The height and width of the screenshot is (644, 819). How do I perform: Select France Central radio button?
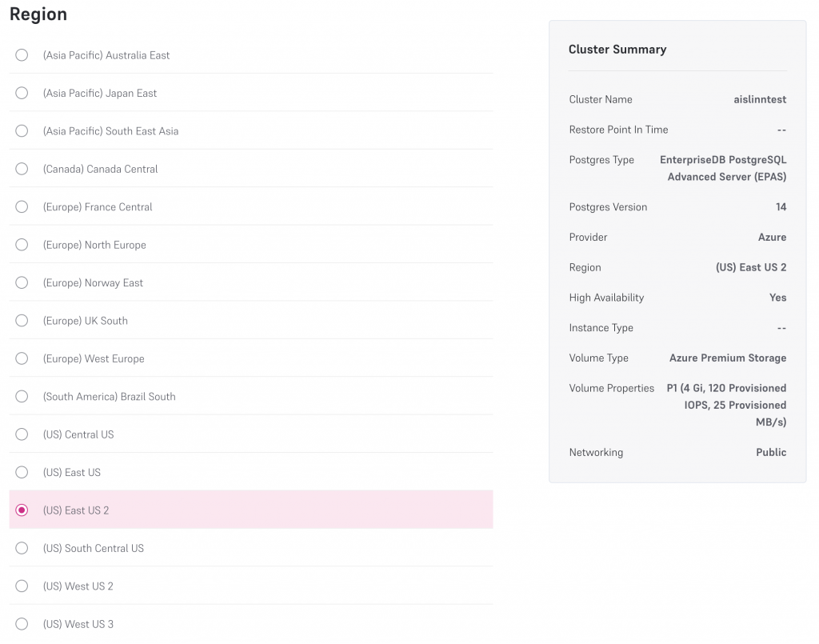click(x=22, y=206)
